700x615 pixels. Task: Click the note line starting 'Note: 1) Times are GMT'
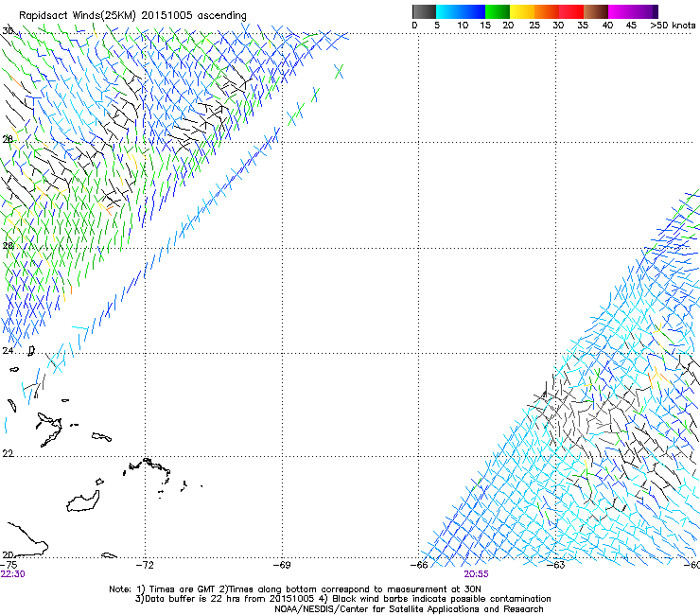pyautogui.click(x=295, y=589)
